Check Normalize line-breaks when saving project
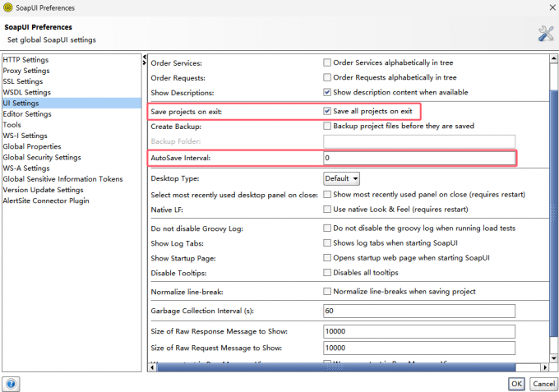Screen dimensions: 559x392 point(327,292)
